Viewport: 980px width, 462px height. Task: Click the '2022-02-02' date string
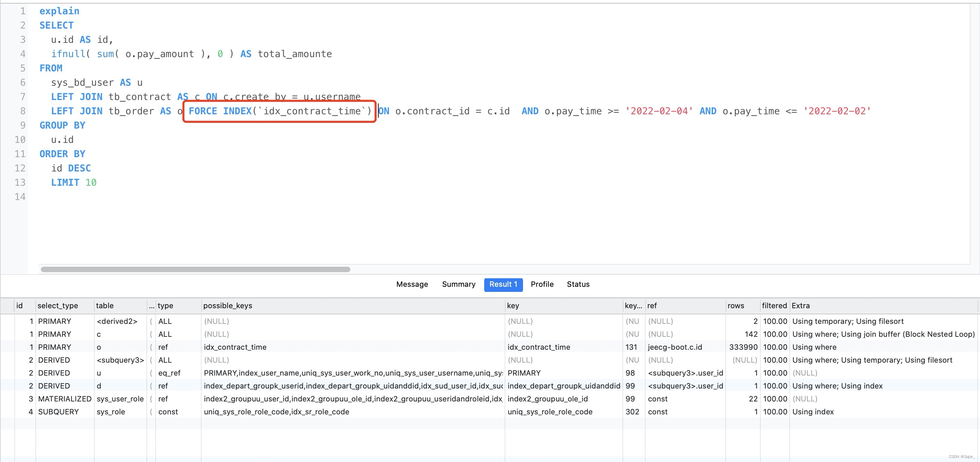837,111
